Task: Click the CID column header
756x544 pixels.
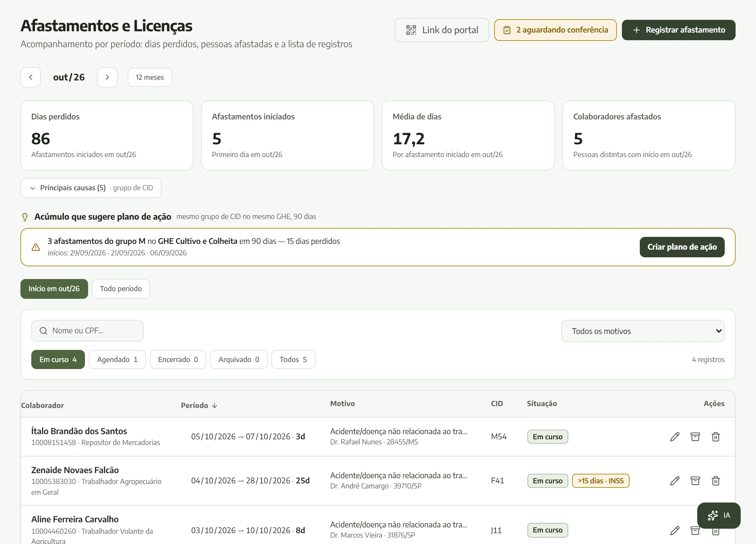Action: [x=497, y=404]
